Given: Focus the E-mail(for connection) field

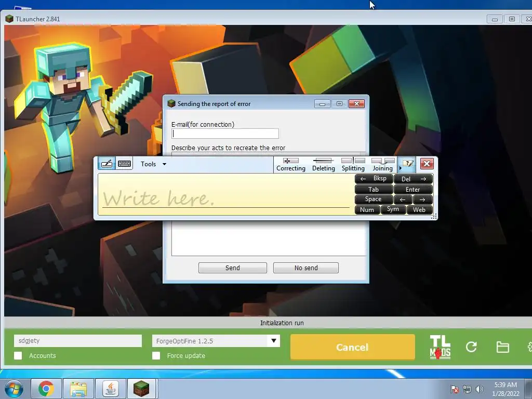Looking at the screenshot, I should (225, 134).
